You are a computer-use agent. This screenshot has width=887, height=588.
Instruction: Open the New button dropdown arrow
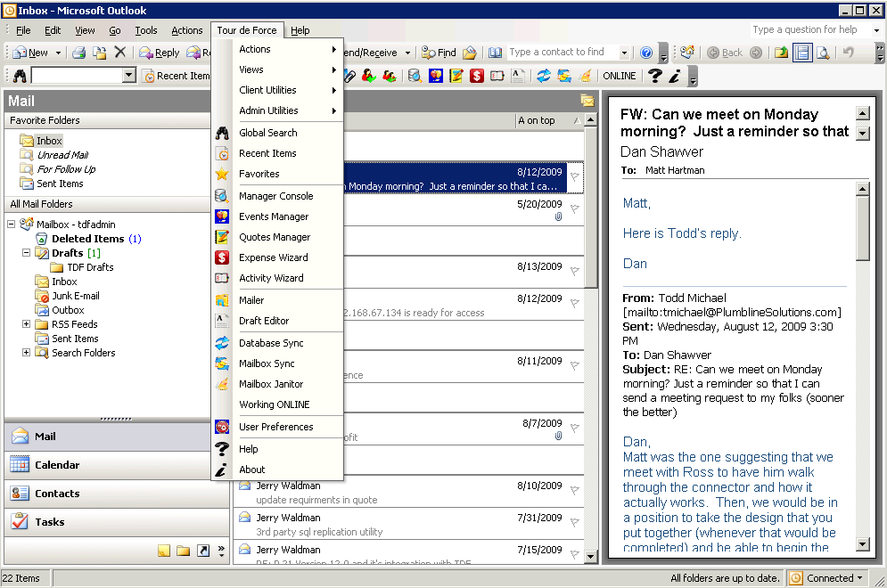click(x=58, y=53)
